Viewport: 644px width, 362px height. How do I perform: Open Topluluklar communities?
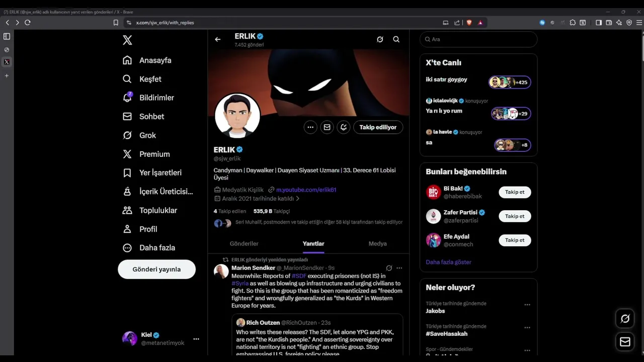[x=150, y=210]
